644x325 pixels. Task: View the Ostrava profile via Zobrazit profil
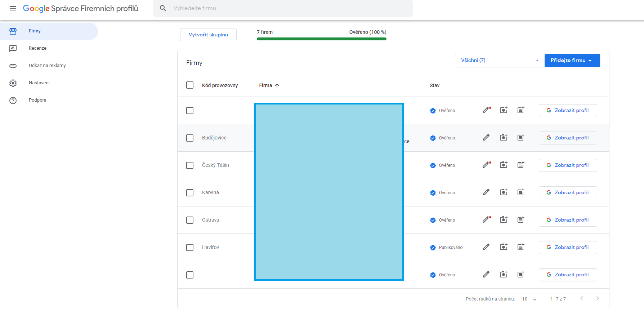coord(568,220)
